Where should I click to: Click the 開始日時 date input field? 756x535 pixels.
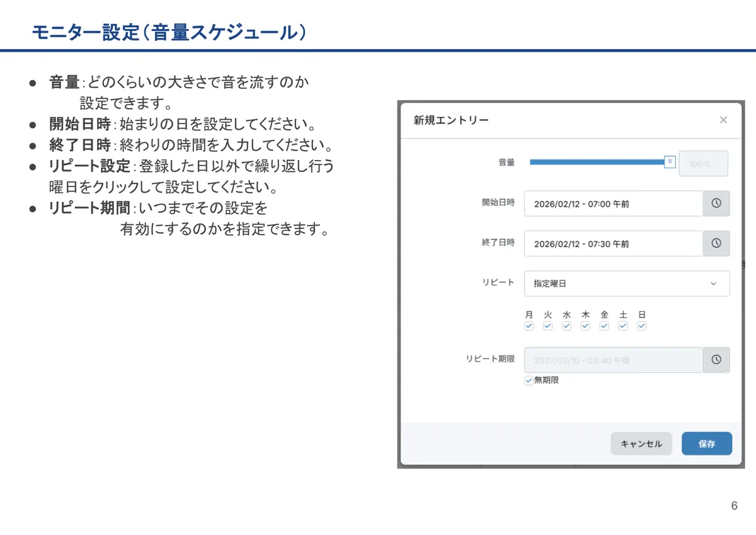click(614, 204)
